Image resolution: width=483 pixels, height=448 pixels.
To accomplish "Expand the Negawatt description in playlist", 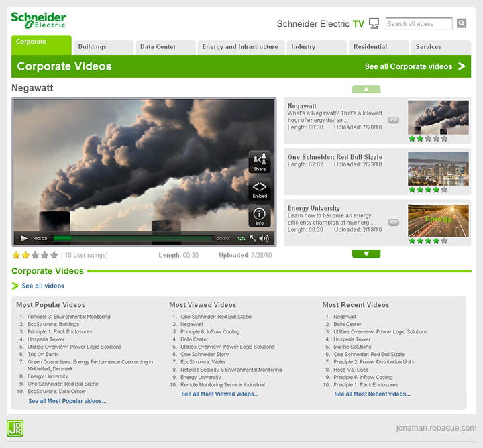I will (x=394, y=120).
